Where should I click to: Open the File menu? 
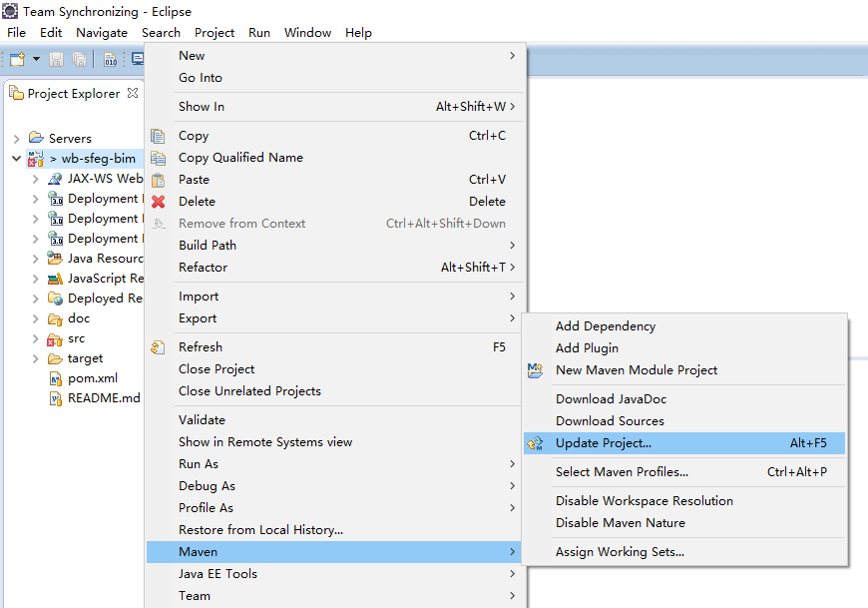point(16,33)
